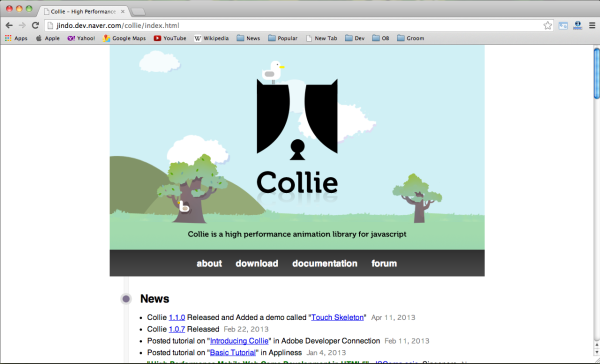Viewport: 600px width, 364px height.
Task: Go back with the browser back arrow
Action: click(x=9, y=26)
